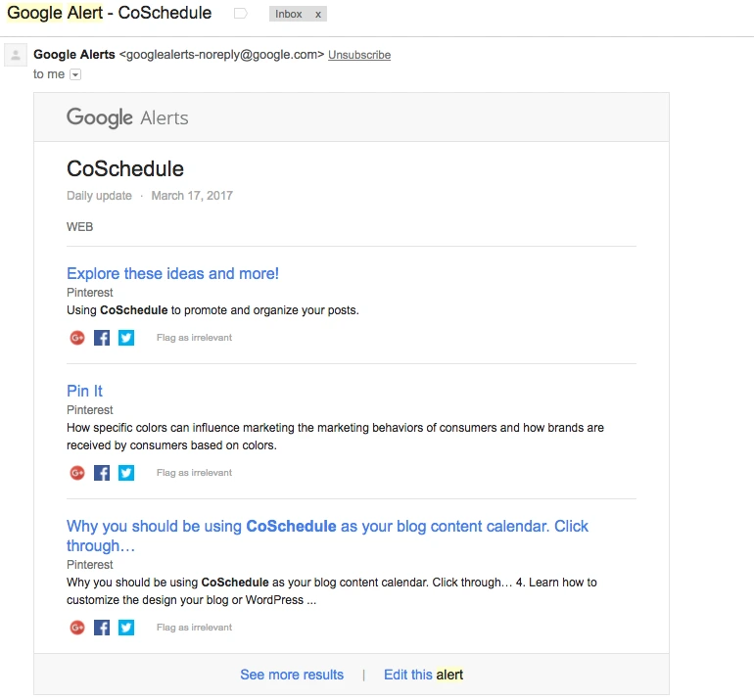This screenshot has width=754, height=700.
Task: Share third result on Facebook
Action: (x=102, y=628)
